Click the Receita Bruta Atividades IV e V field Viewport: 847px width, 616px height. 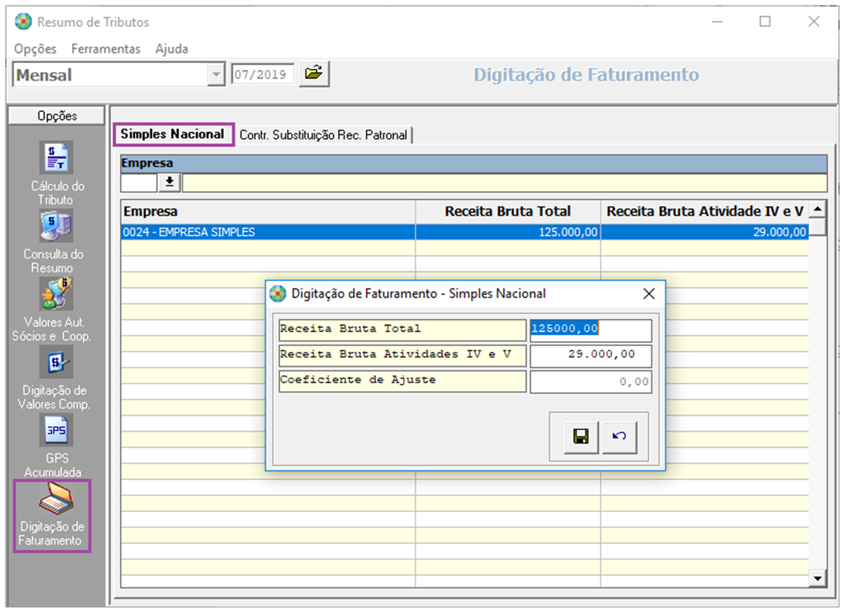click(590, 355)
